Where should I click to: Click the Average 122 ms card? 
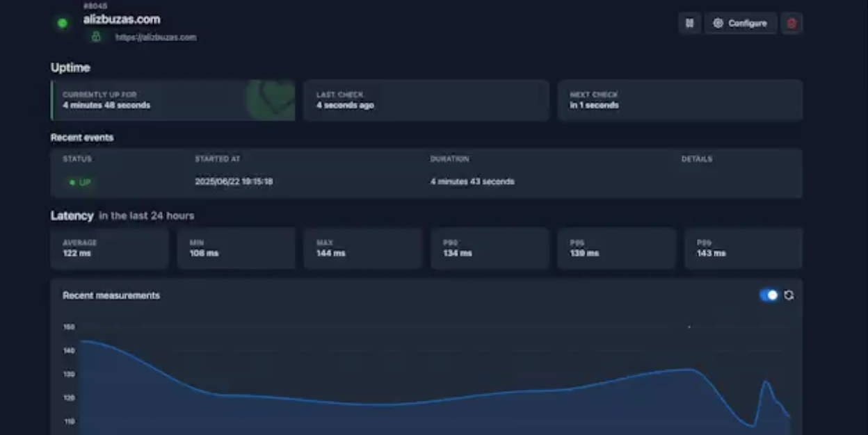[109, 248]
